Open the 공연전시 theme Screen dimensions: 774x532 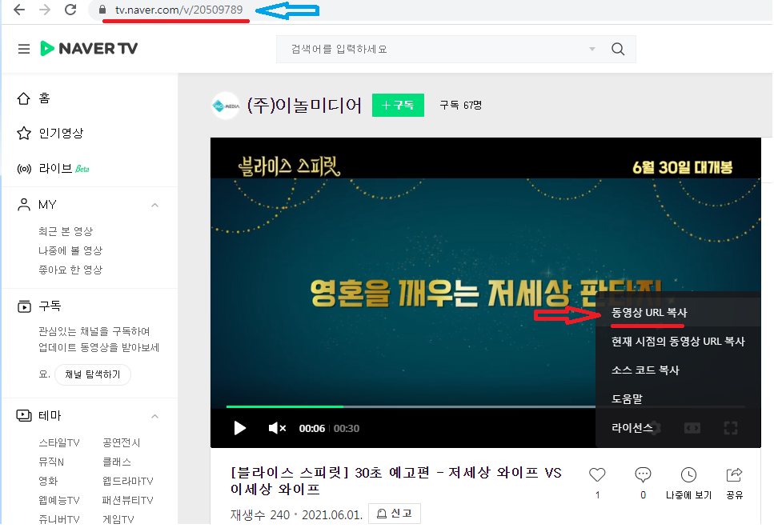(122, 443)
